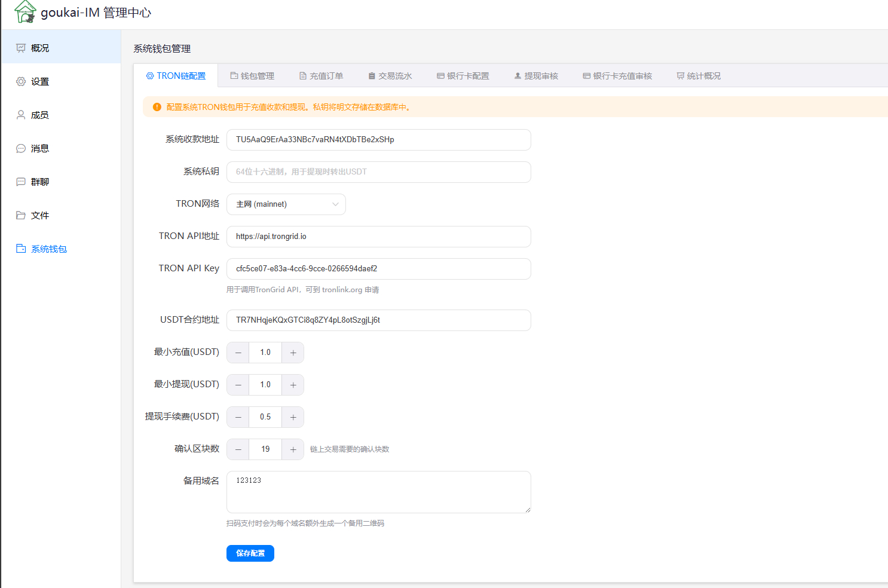Open 消息 messages icon in the sidebar
888x588 pixels.
21,148
